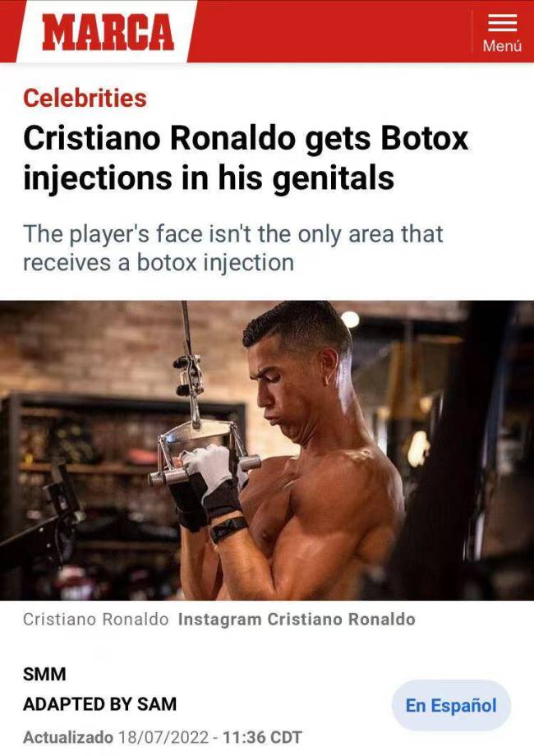534x756 pixels.
Task: Click the Cristiano Ronaldo photo caption
Action: pyautogui.click(x=95, y=619)
